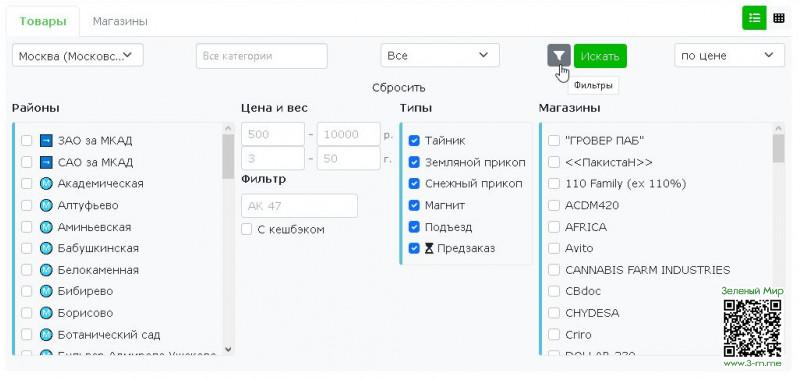Focus the Все категории input field
This screenshot has height=379, width=800.
261,56
